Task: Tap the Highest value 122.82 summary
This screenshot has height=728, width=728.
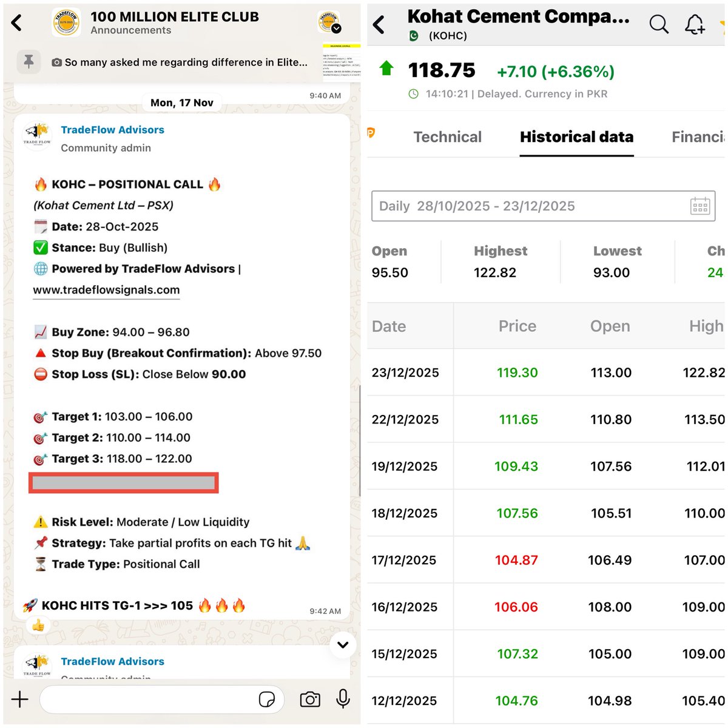Action: tap(495, 273)
